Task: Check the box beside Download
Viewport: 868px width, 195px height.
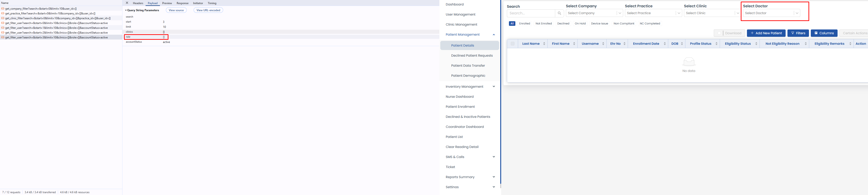Action: [x=719, y=33]
